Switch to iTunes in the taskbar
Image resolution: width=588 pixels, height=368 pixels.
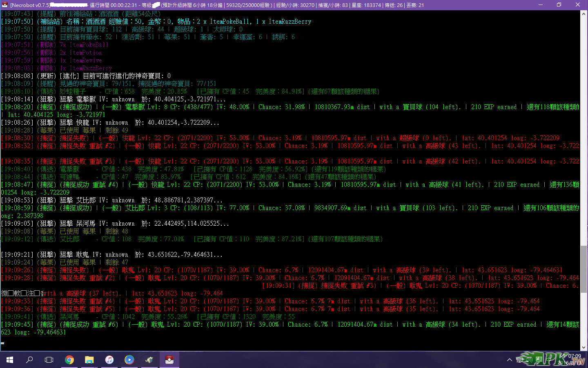point(109,360)
